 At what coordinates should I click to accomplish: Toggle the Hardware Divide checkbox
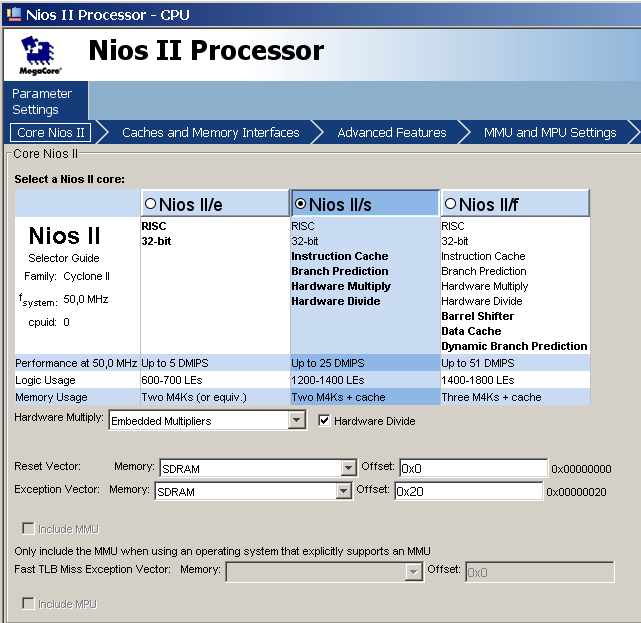(324, 420)
